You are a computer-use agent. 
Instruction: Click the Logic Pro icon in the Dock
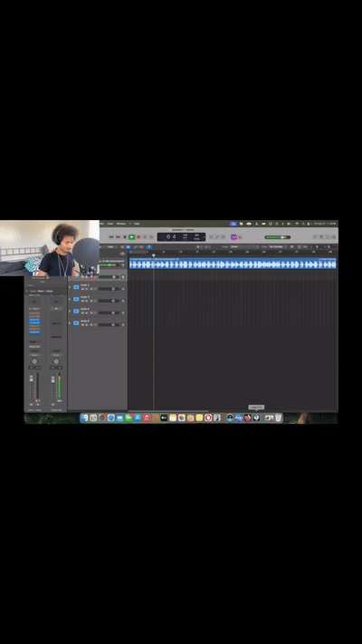pyautogui.click(x=256, y=418)
